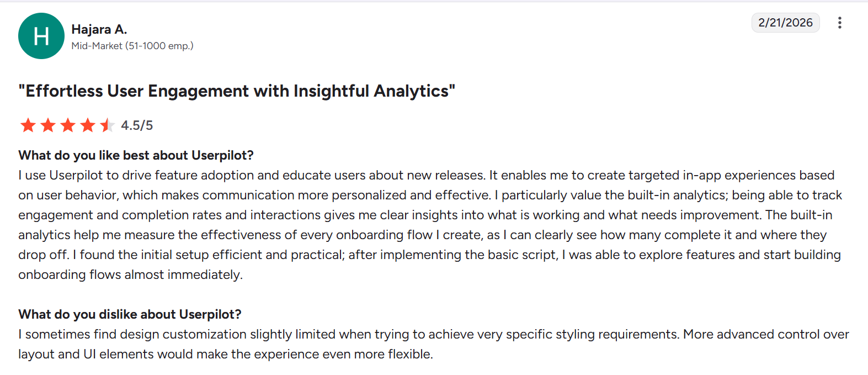Select the third rating star

coord(68,125)
